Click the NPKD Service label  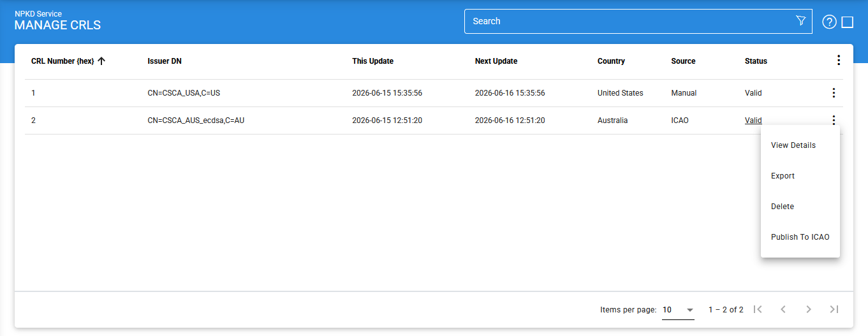click(38, 13)
